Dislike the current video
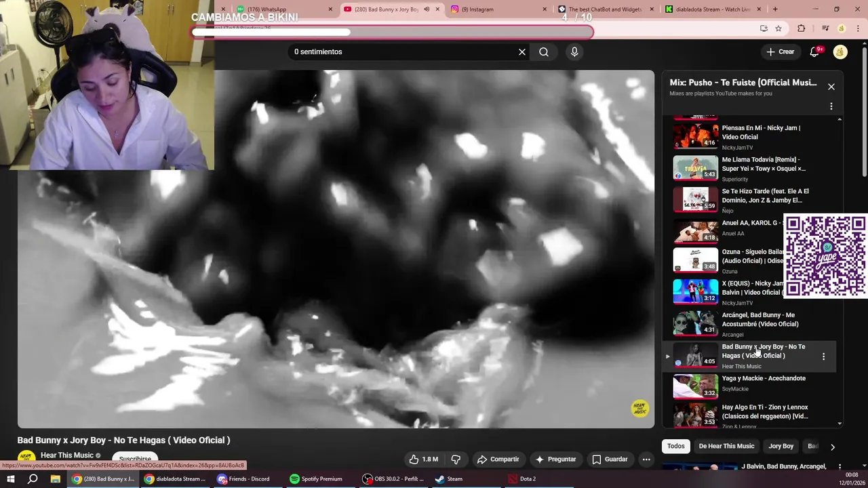868x488 pixels. click(x=456, y=459)
